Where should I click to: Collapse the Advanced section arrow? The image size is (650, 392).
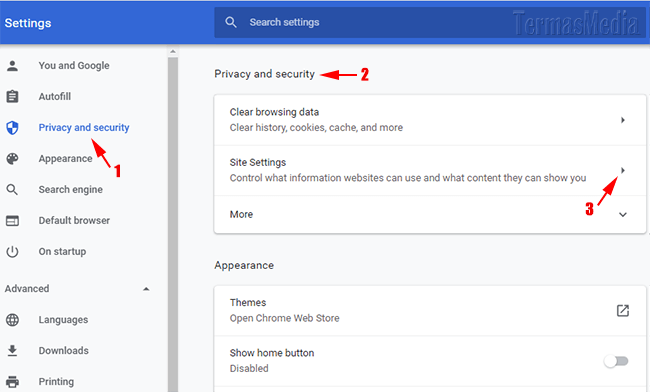(x=146, y=289)
